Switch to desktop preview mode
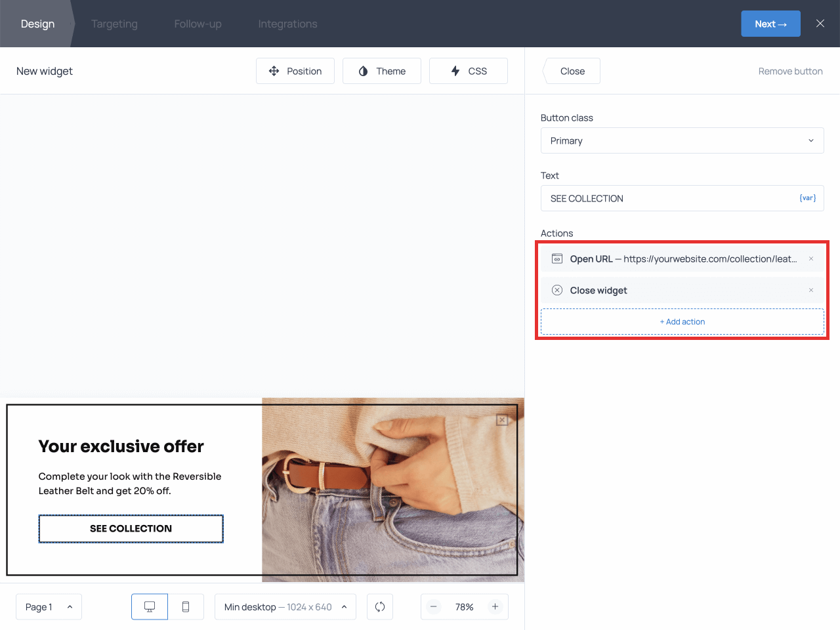 150,607
